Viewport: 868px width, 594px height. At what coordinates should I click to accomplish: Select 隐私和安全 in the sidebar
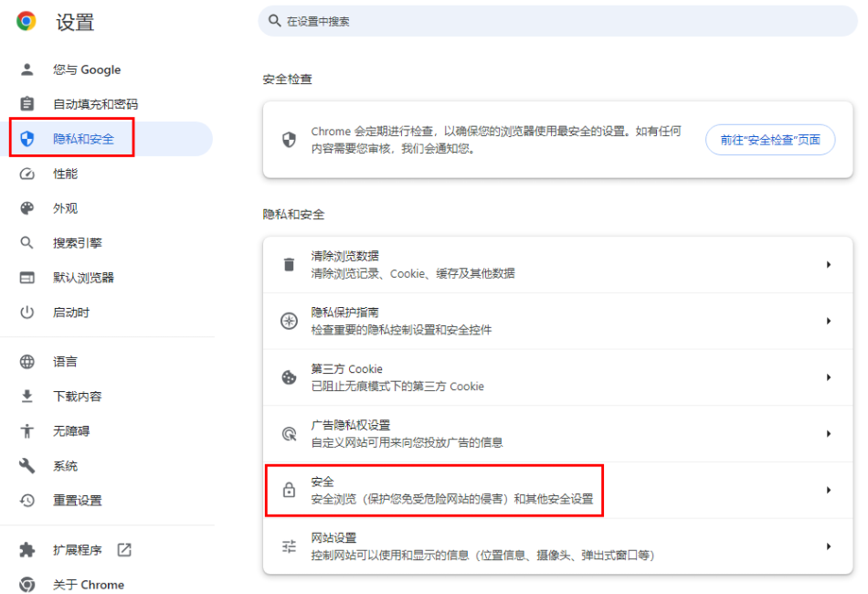point(106,138)
